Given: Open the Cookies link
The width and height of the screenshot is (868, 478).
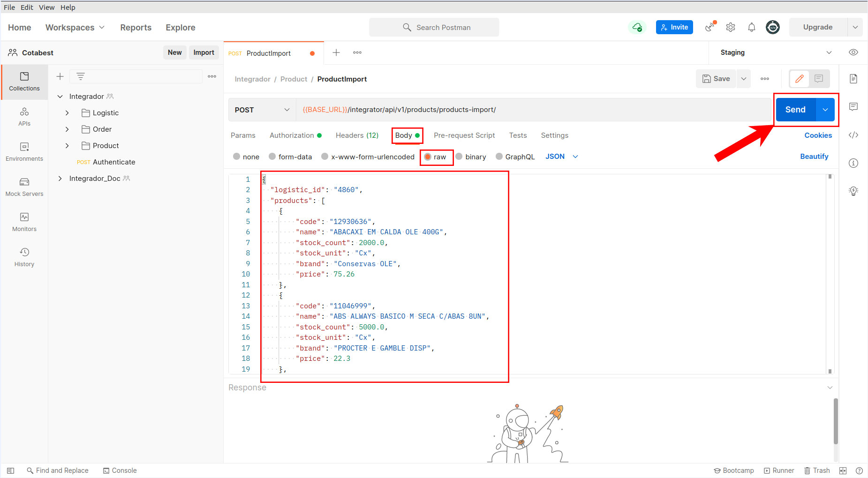Looking at the screenshot, I should 818,135.
